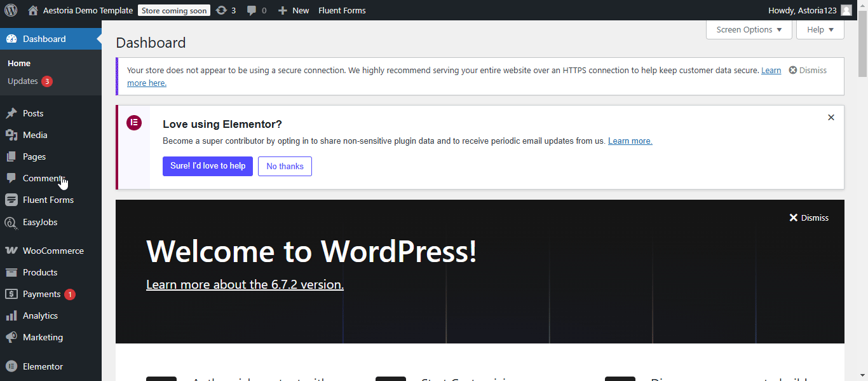Open Learn more about the 6.7.2 version

click(245, 284)
